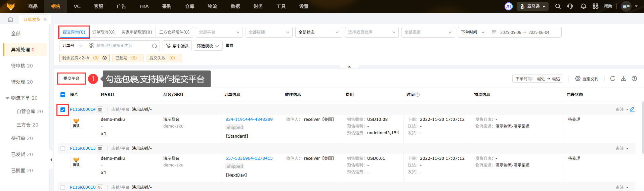Open the AI assistant icon
The image size is (644, 191).
(509, 6)
